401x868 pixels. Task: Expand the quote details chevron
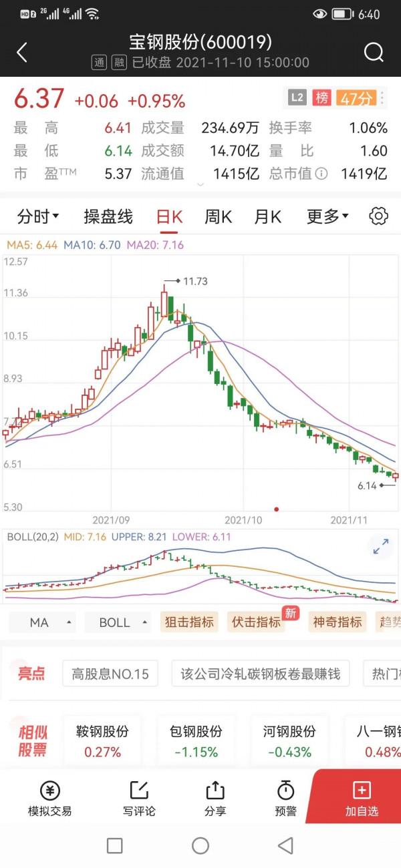[200, 184]
